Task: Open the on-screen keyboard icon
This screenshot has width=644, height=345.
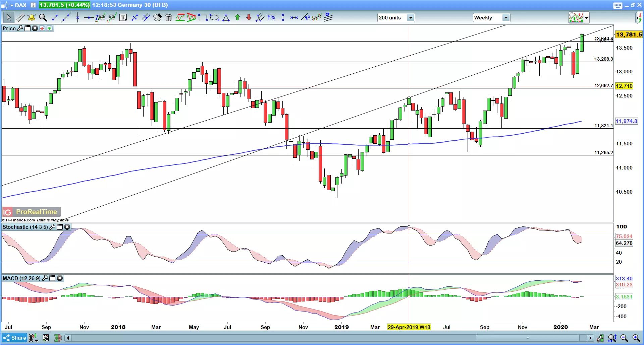Action: pos(618,5)
